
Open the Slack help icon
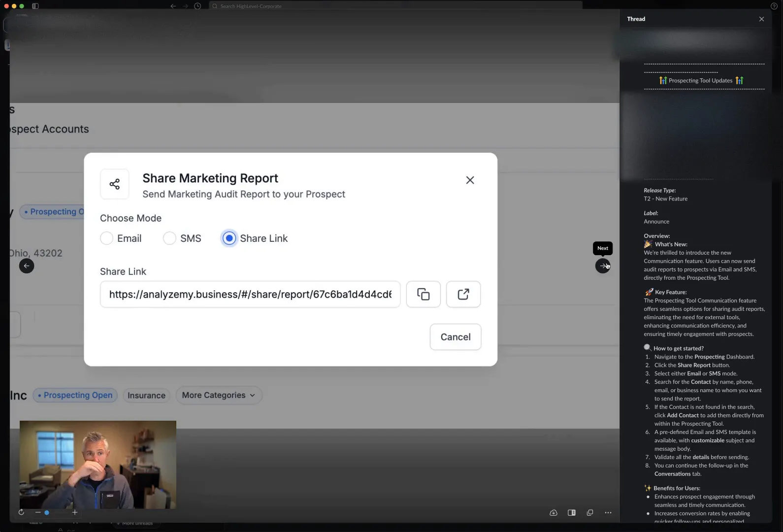pyautogui.click(x=774, y=6)
